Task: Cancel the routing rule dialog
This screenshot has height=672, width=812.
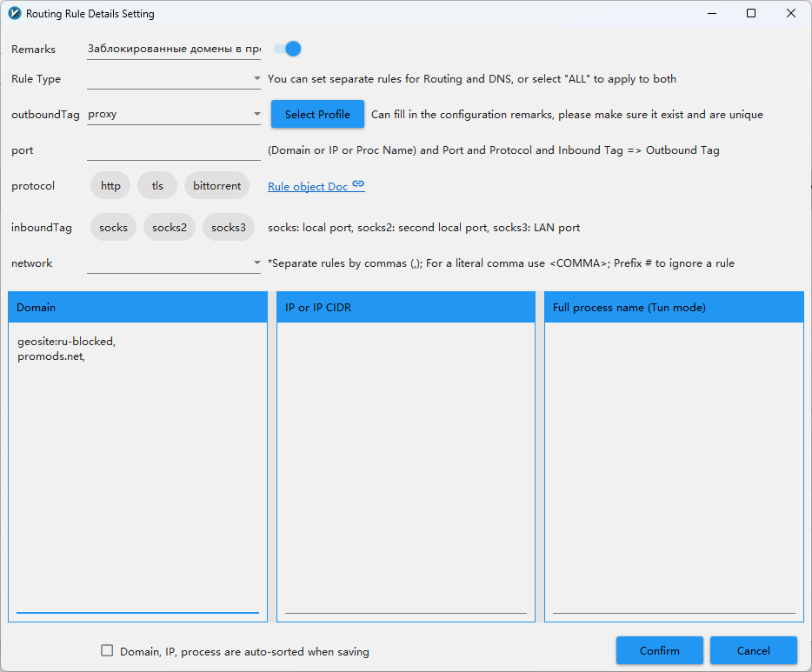Action: 753,650
